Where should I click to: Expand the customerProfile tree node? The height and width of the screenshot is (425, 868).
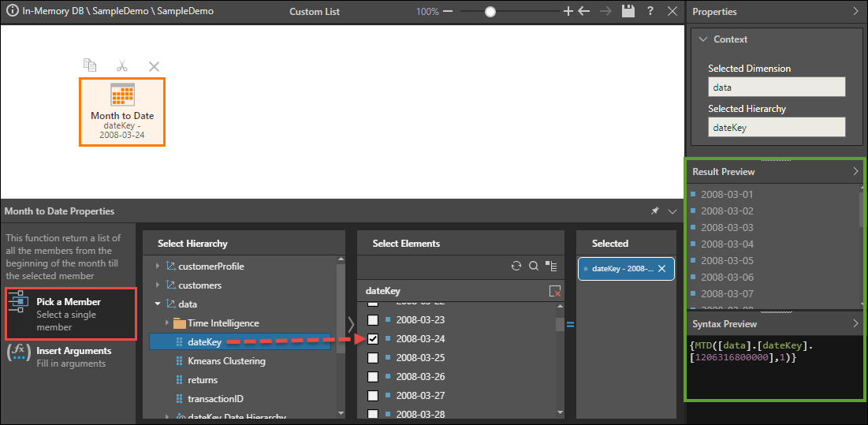pyautogui.click(x=158, y=267)
